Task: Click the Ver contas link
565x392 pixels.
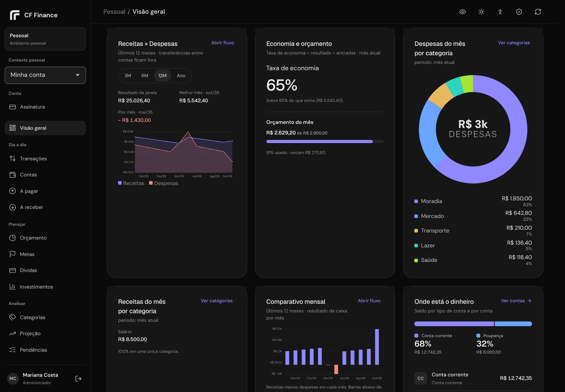Action: (x=516, y=301)
